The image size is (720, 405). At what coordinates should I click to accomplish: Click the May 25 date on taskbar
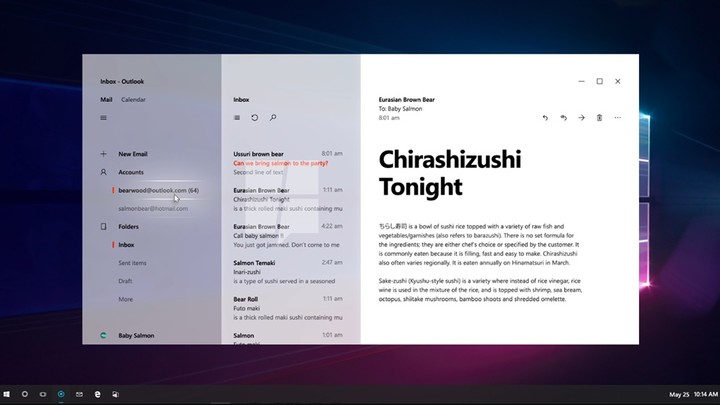coord(679,394)
